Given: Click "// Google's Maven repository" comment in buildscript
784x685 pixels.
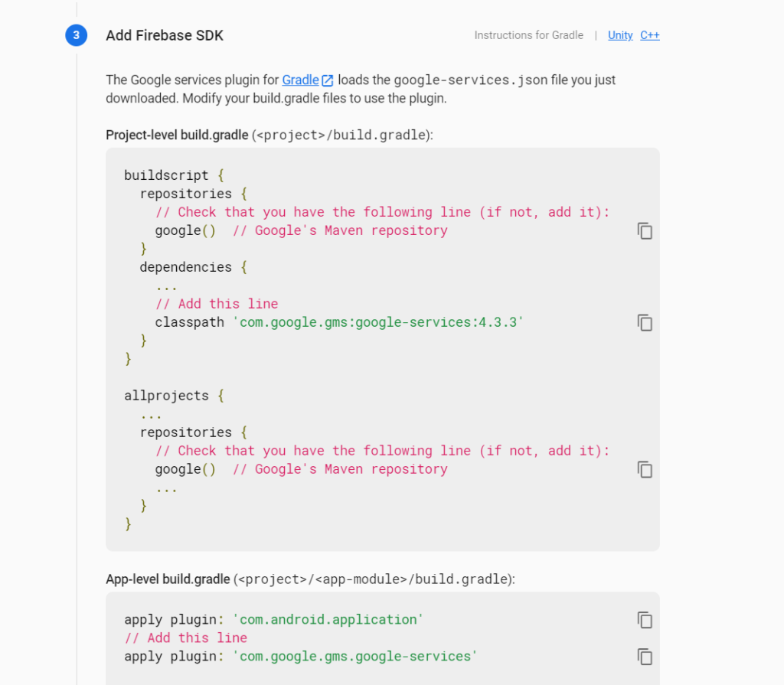Looking at the screenshot, I should [x=340, y=230].
